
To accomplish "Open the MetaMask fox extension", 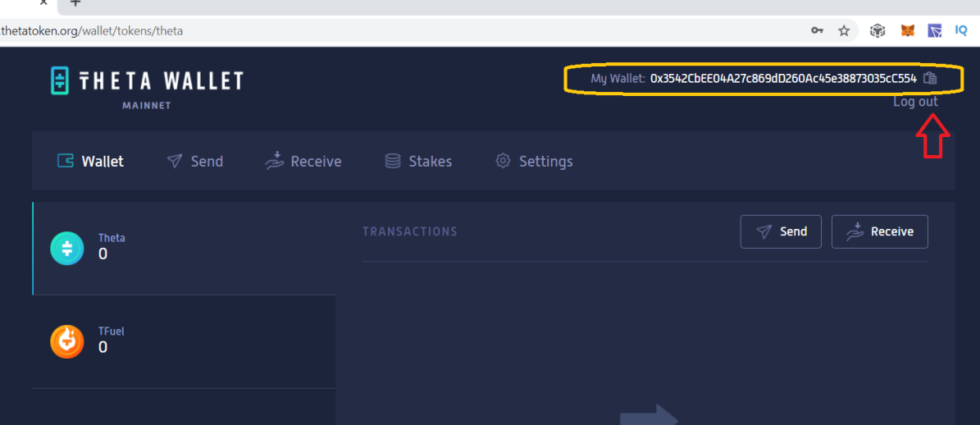I will tap(908, 30).
